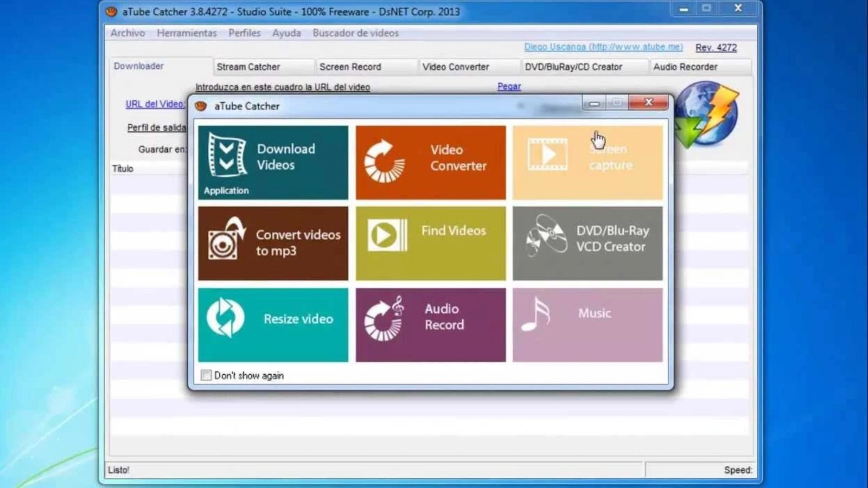Click the Resize video arrows icon
Screen dimensions: 868x488
226,318
